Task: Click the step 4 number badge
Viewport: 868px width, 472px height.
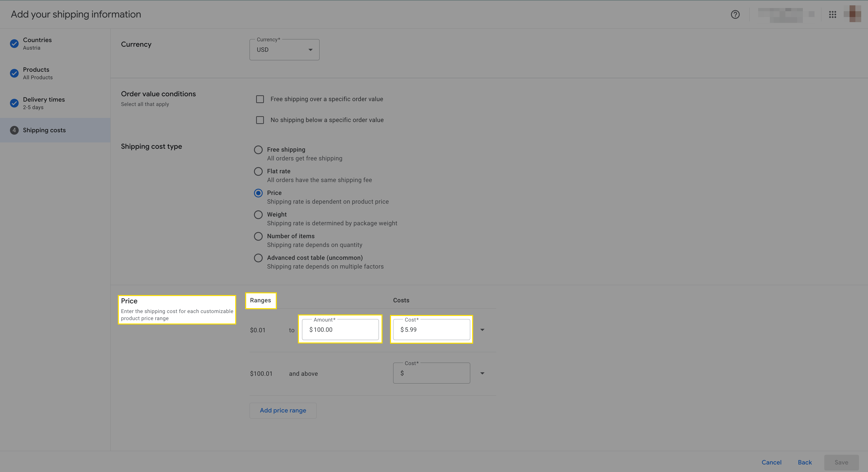Action: tap(14, 130)
